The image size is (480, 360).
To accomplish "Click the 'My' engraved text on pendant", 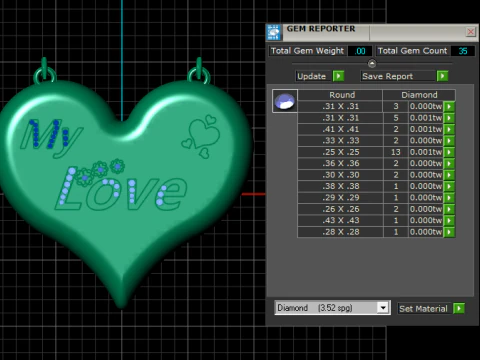I will click(51, 137).
